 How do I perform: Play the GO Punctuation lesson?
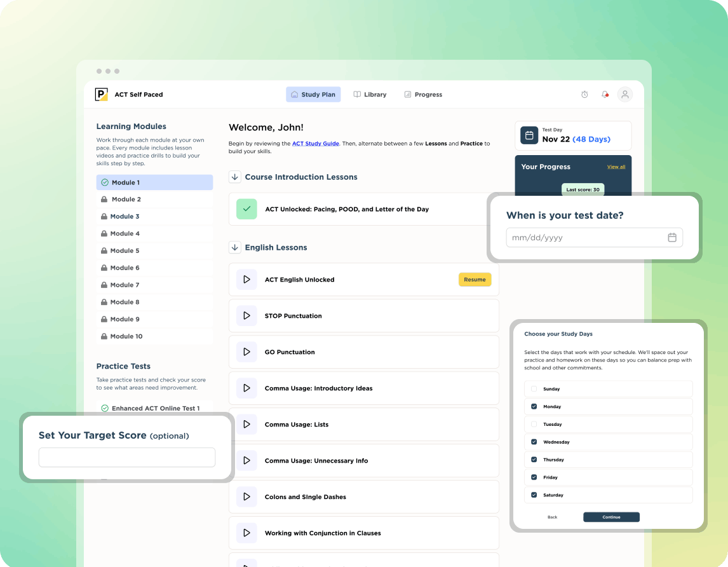(246, 352)
